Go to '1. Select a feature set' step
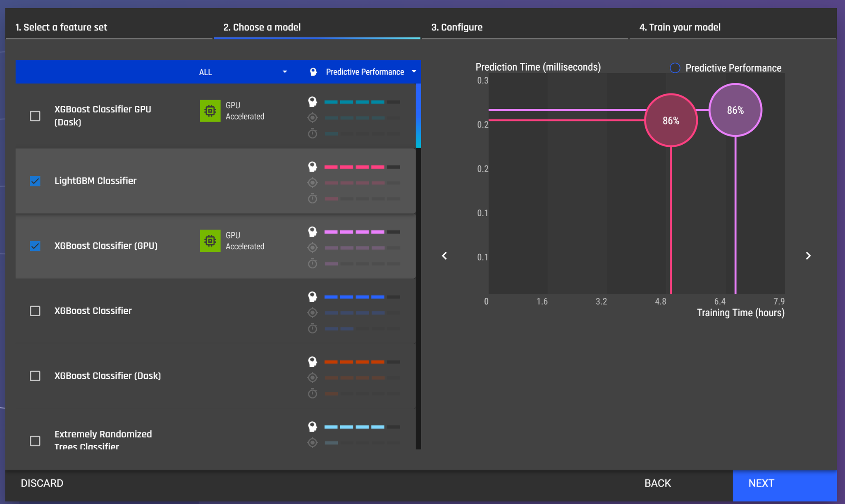The image size is (845, 504). (x=61, y=27)
